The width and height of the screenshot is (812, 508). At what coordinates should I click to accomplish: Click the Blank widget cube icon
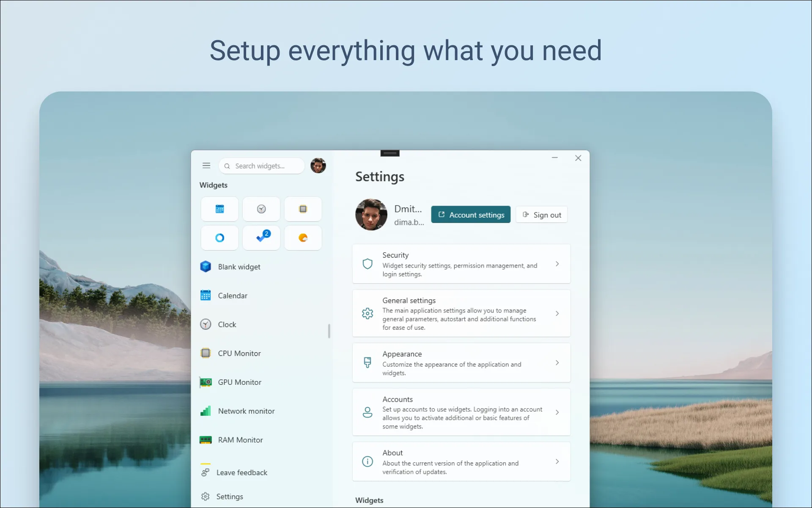tap(206, 267)
